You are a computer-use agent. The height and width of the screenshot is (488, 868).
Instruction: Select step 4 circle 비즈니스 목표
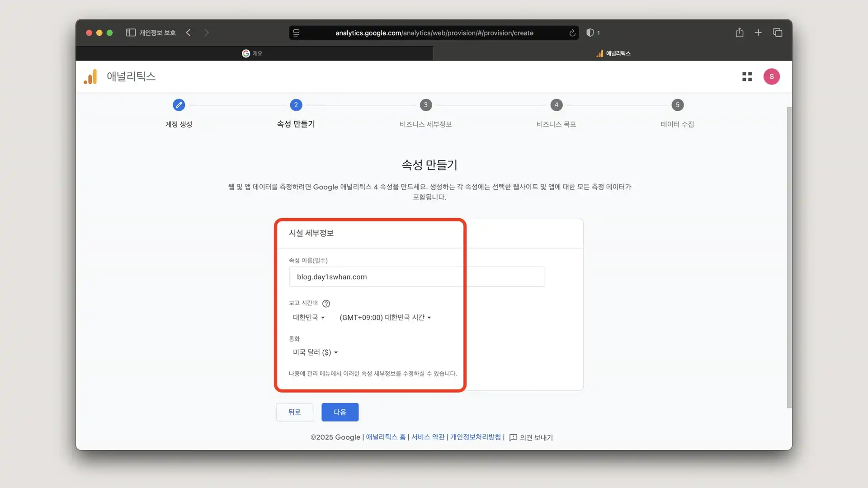tap(557, 105)
